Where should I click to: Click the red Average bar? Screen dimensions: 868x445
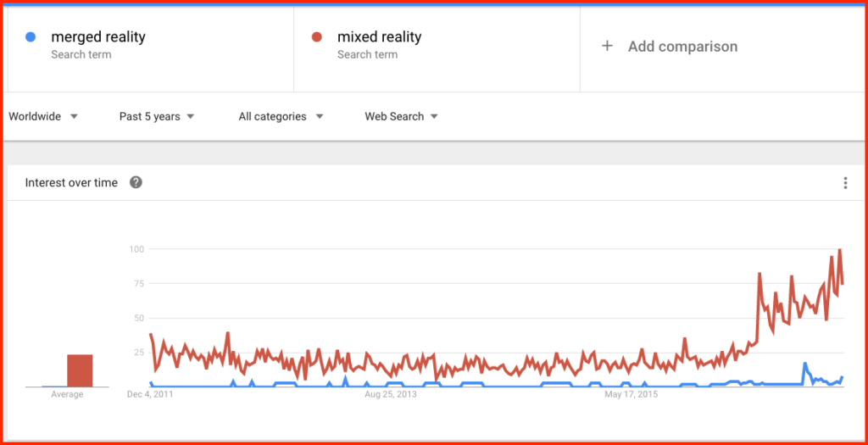click(x=81, y=371)
